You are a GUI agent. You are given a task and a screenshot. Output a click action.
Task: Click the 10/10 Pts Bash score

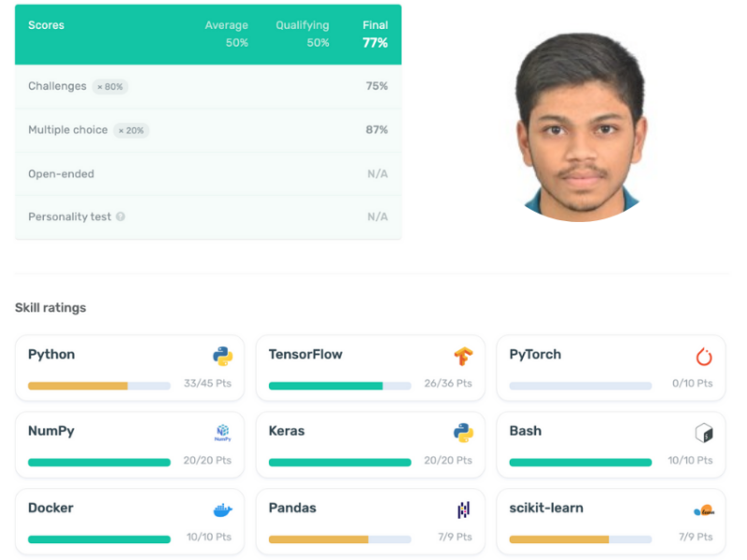(x=690, y=460)
